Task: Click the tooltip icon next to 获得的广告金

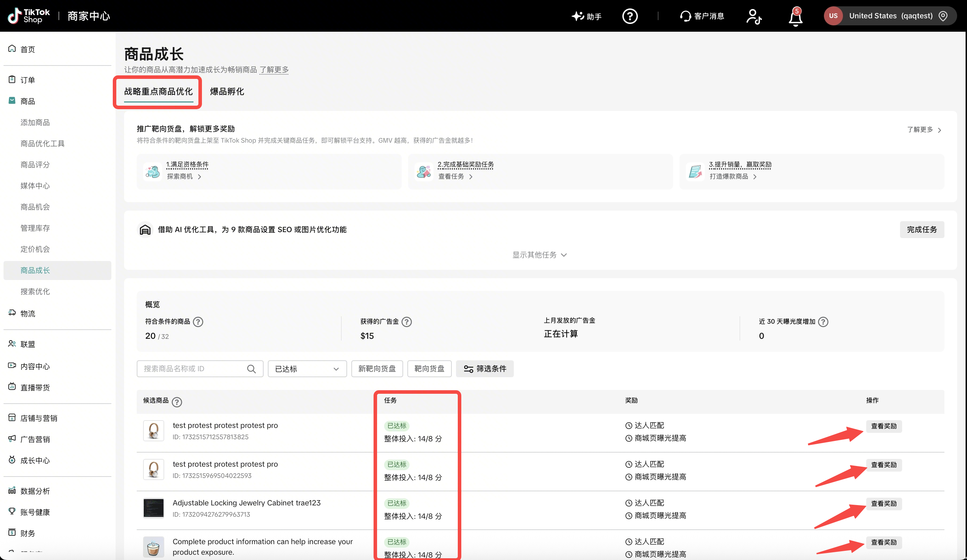Action: pos(406,322)
